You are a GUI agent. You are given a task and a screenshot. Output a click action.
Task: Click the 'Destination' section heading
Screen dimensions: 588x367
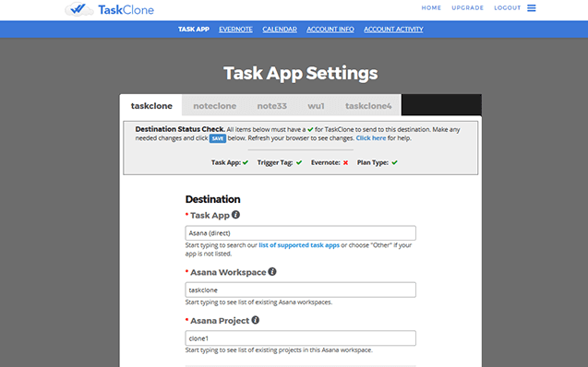tap(212, 199)
